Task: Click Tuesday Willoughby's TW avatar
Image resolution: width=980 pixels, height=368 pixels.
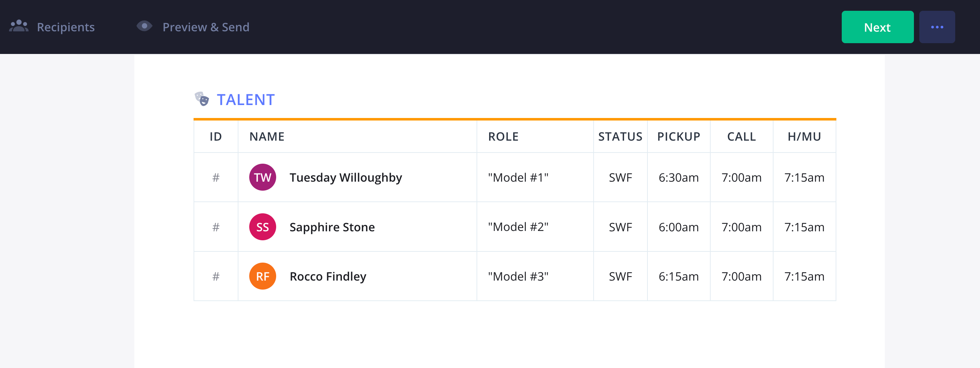Action: 263,177
